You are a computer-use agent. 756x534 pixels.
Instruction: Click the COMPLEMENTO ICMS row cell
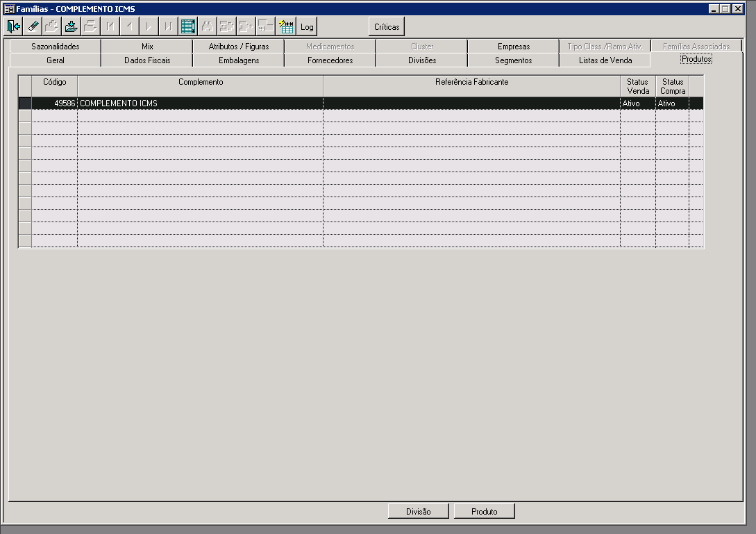tap(201, 103)
